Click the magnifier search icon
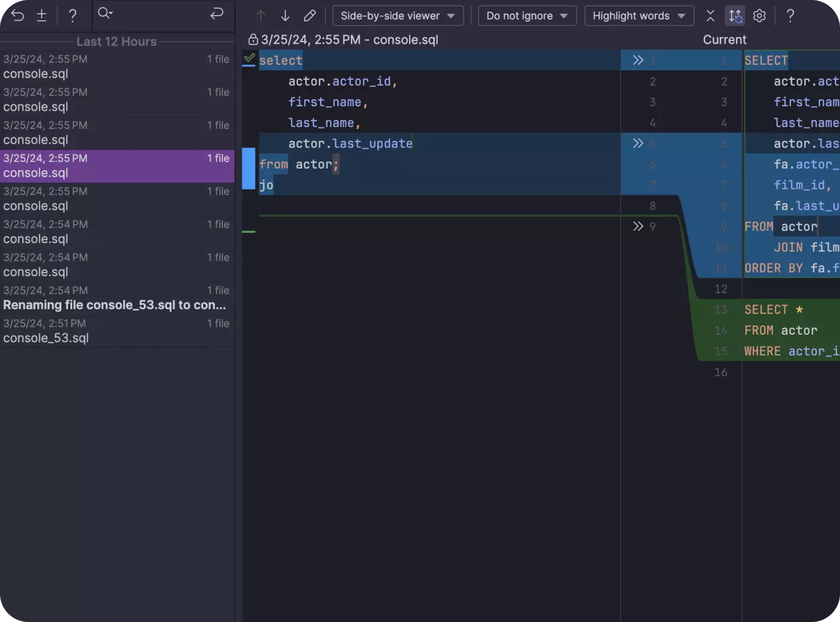Viewport: 840px width, 622px height. tap(105, 14)
